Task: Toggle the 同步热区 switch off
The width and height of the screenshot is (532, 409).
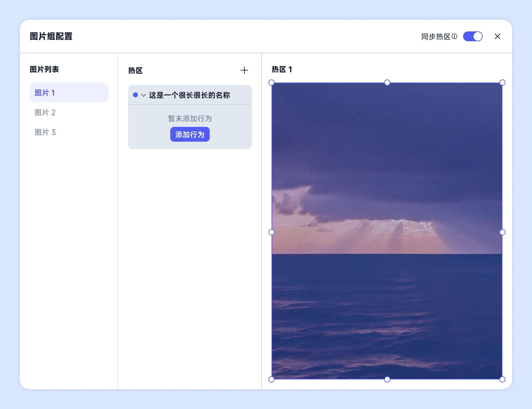Action: 473,36
